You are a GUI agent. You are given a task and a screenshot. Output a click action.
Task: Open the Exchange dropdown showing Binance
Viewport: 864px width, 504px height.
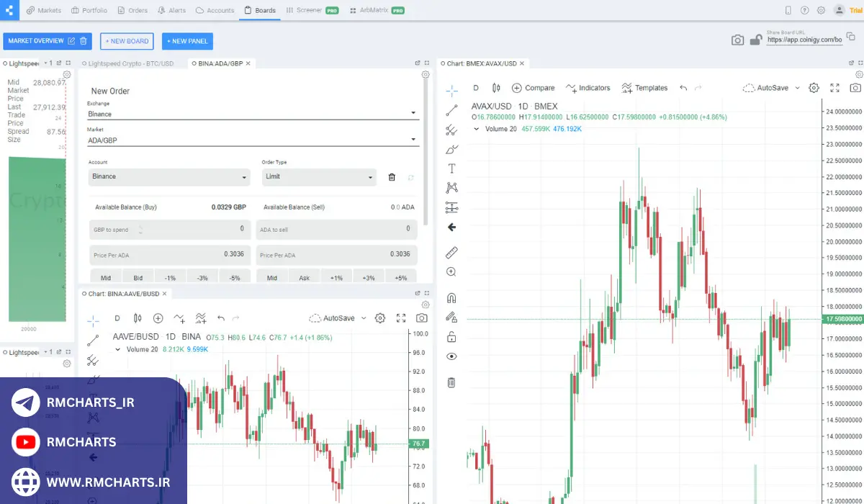253,113
